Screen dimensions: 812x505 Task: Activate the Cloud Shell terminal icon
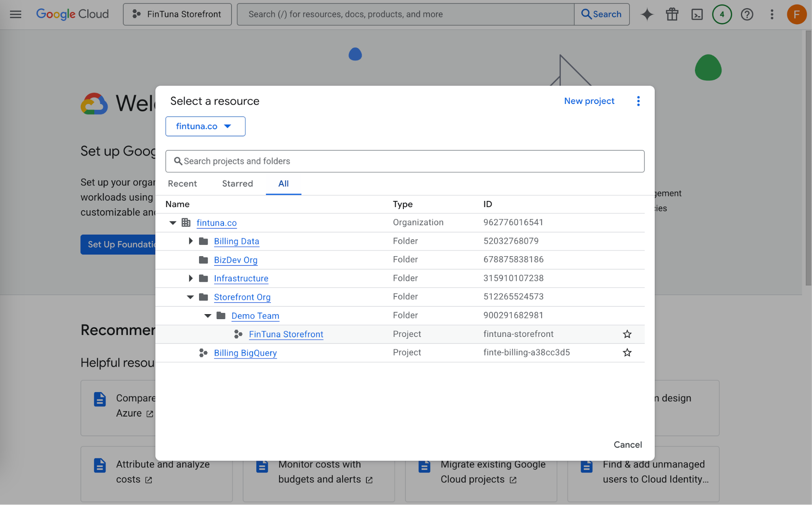pos(697,14)
